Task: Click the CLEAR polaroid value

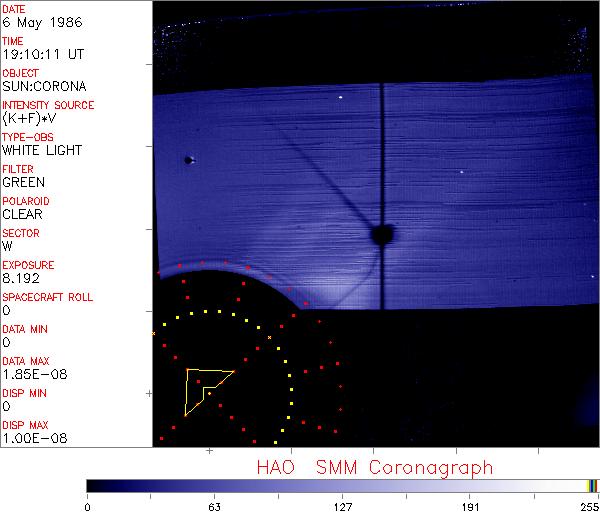Action: pyautogui.click(x=22, y=214)
